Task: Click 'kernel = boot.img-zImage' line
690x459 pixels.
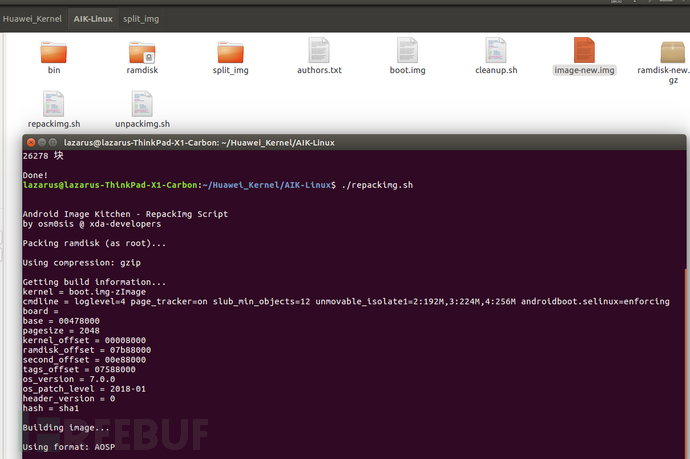Action: point(84,292)
